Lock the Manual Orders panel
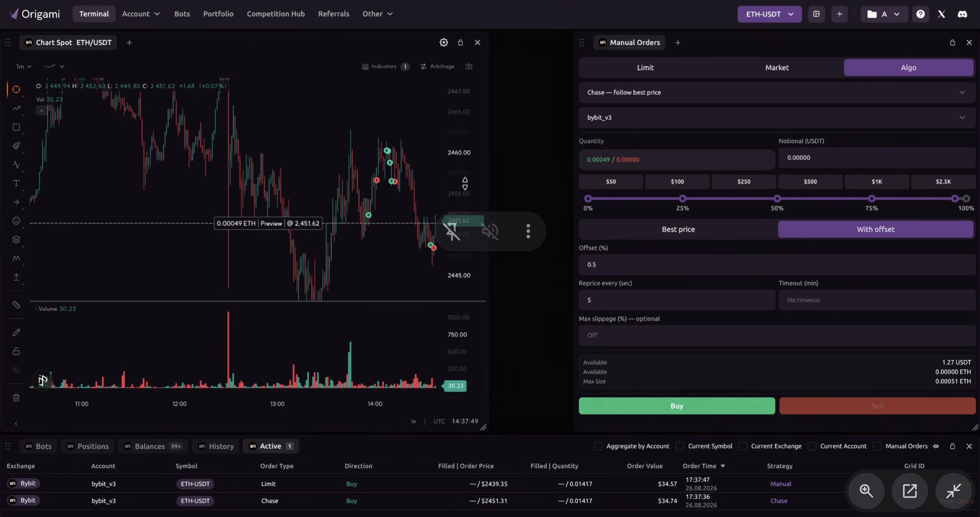The width and height of the screenshot is (980, 517). pyautogui.click(x=952, y=42)
